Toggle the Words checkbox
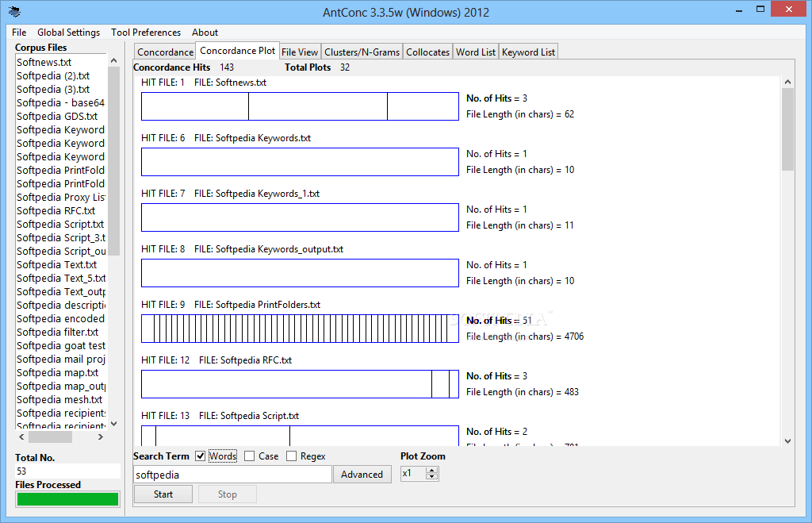The width and height of the screenshot is (812, 523). click(201, 456)
